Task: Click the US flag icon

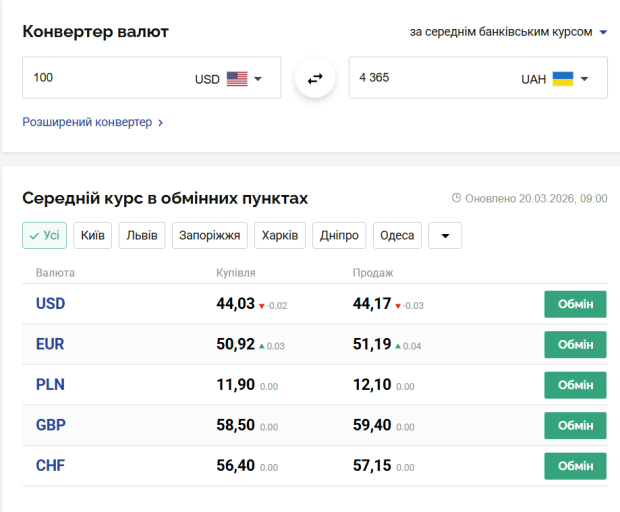Action: click(x=236, y=79)
